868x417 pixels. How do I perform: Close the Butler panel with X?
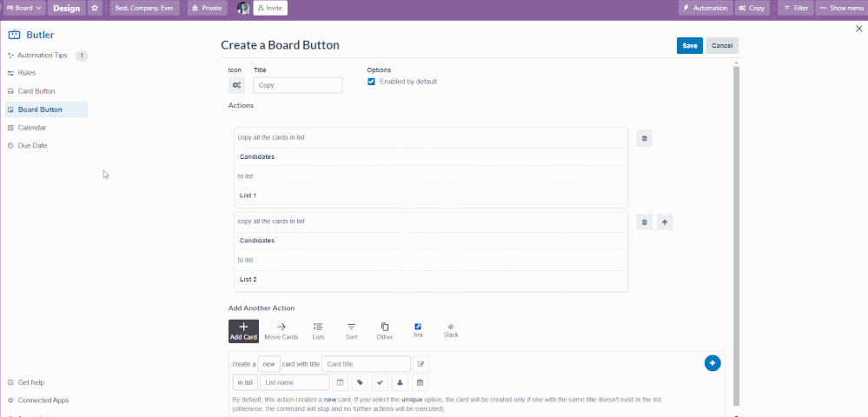point(859,29)
